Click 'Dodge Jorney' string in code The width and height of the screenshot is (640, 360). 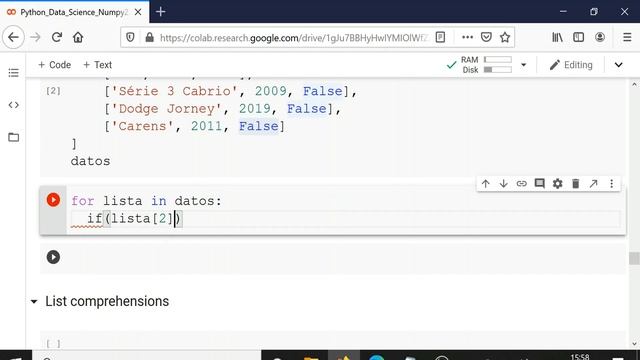167,109
